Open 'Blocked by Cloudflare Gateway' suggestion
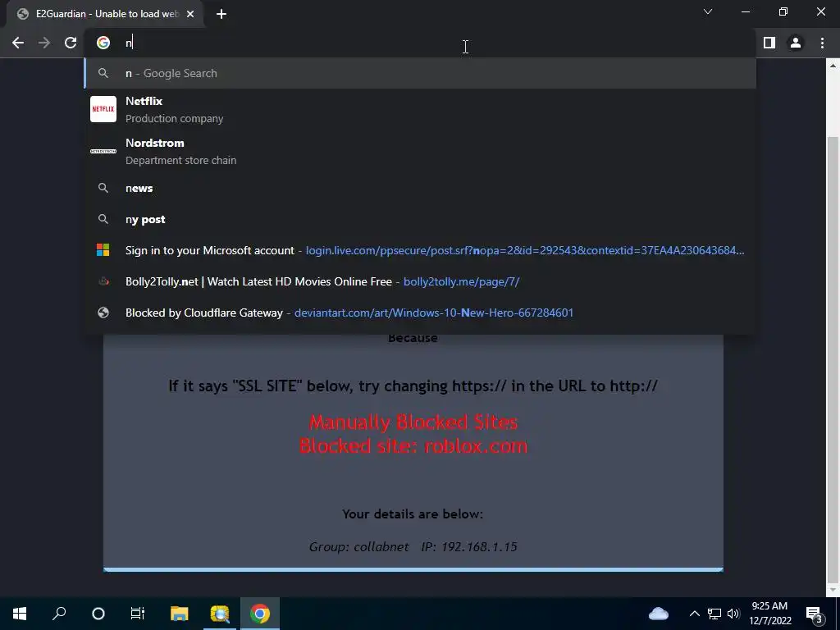Screen dimensions: 840x630 (421, 313)
